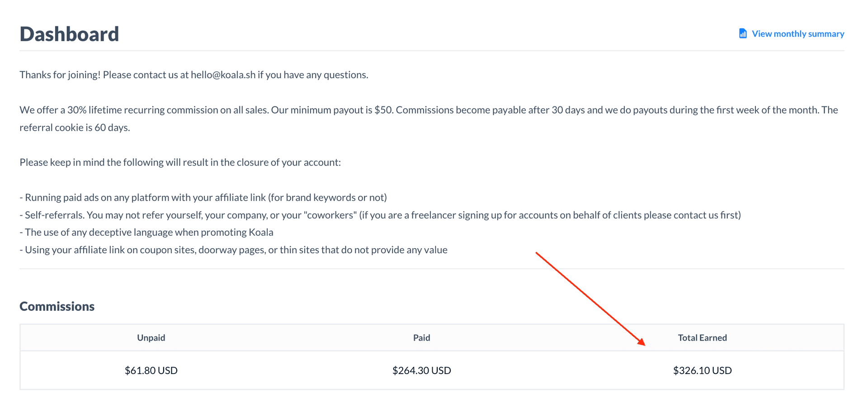Click the referral cookie 60 days text
Viewport: 868px width, 412px height.
(75, 128)
